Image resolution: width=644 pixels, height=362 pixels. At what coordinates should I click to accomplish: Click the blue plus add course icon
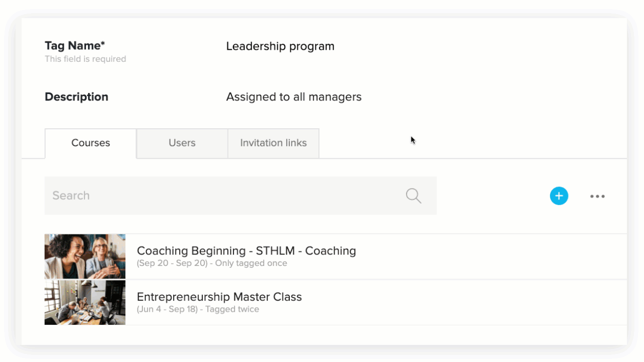pyautogui.click(x=558, y=196)
